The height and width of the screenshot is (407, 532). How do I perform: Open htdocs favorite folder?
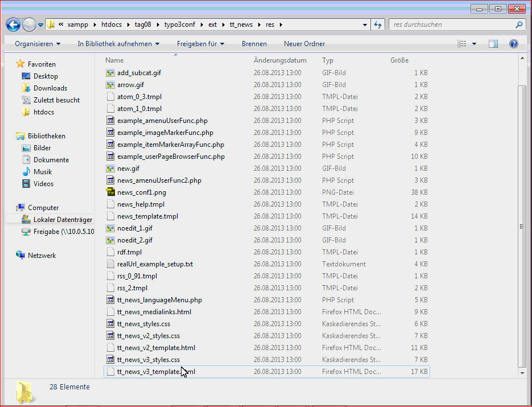pos(43,112)
